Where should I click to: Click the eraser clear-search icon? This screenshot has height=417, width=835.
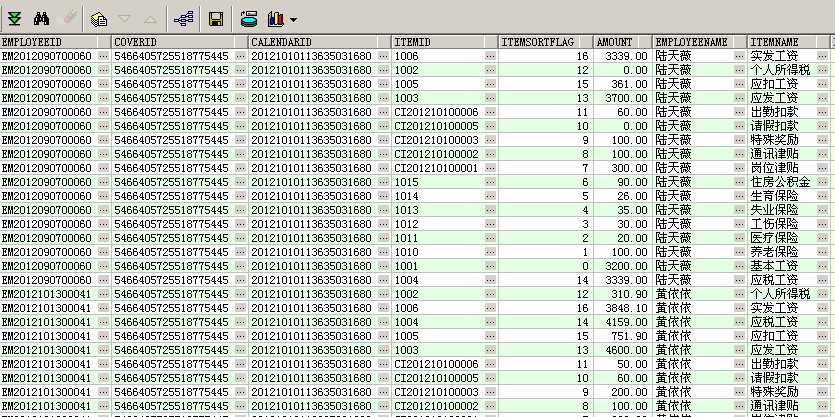pyautogui.click(x=70, y=19)
